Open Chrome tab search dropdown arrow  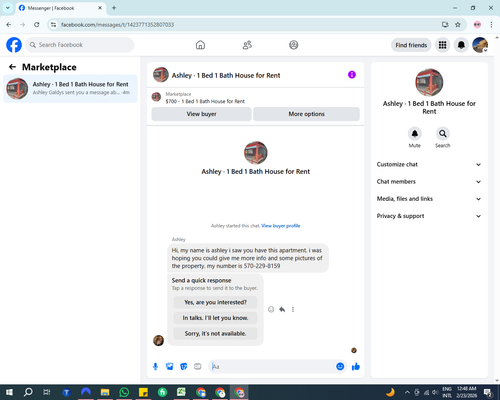tap(8, 8)
